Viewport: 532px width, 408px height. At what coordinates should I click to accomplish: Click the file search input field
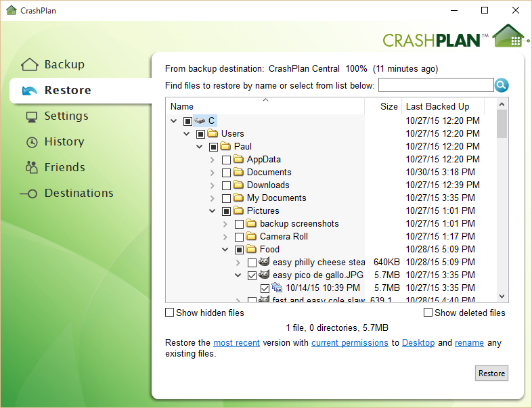coord(436,85)
